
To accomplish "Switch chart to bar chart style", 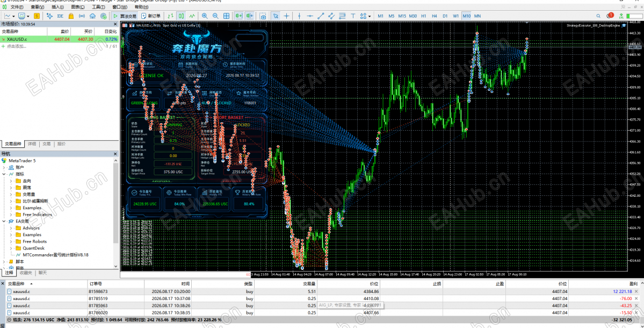I will [170, 16].
